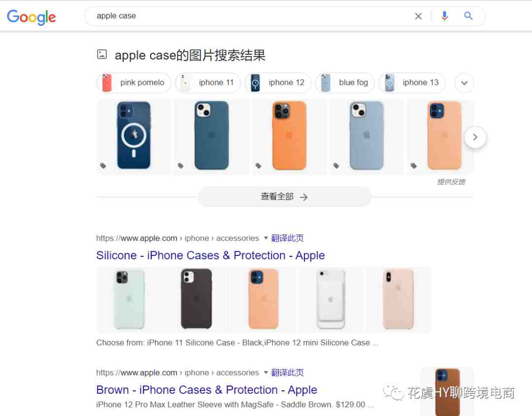532x416 pixels.
Task: Start voice search with microphone icon
Action: (444, 16)
